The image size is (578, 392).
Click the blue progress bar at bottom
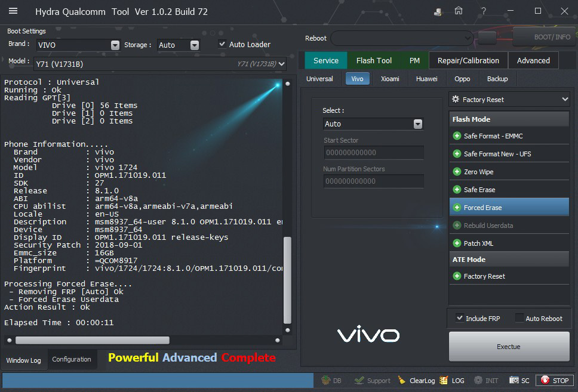(158, 380)
